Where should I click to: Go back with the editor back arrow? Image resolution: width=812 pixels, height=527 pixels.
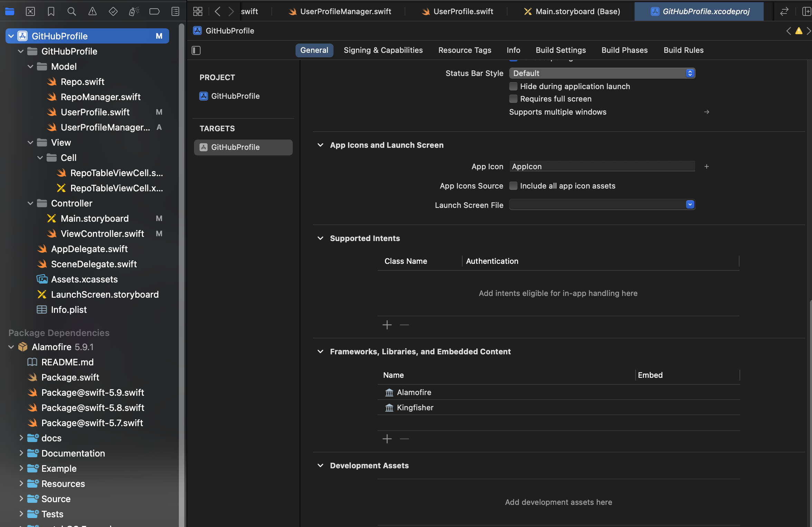[x=217, y=11]
